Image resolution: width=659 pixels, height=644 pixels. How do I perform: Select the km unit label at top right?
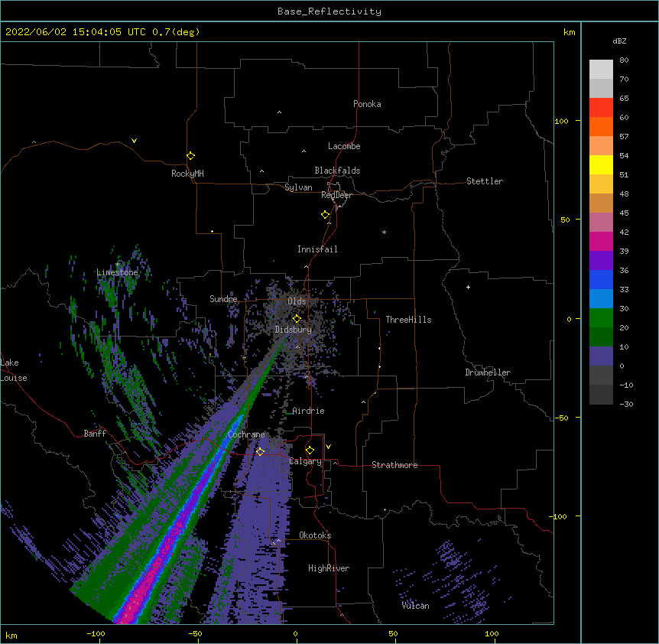pyautogui.click(x=569, y=32)
